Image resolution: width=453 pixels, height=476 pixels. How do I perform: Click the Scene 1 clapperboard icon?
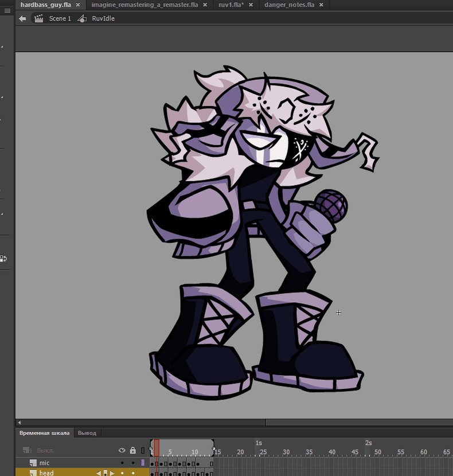(38, 18)
